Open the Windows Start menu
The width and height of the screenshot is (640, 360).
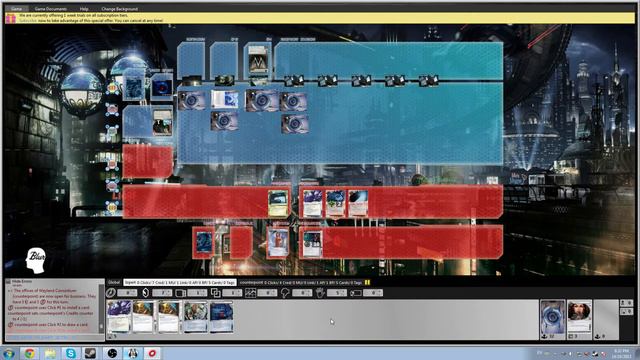tap(8, 353)
